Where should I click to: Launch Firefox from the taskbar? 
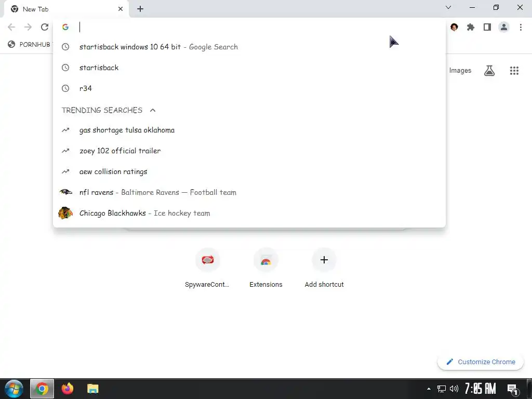coord(67,389)
